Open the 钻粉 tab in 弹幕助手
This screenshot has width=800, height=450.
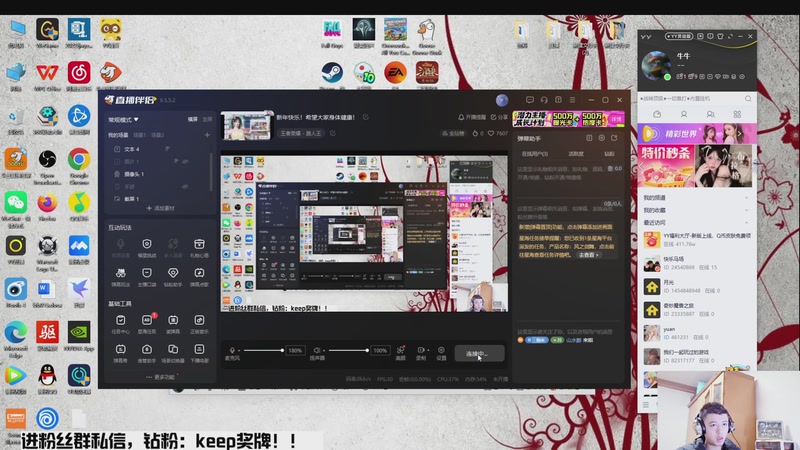[609, 154]
